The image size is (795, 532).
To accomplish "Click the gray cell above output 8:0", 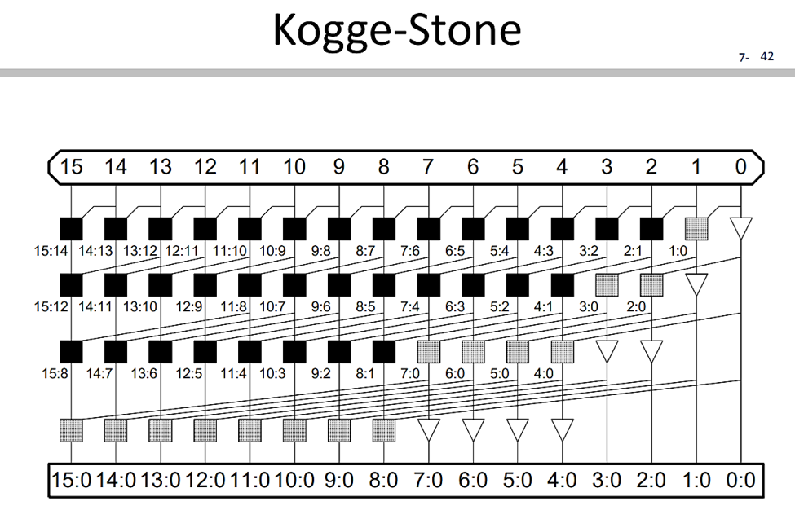I will (x=383, y=429).
